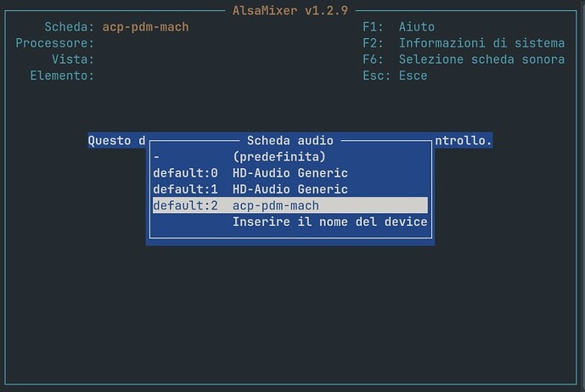
Task: Click the "default:2" device identifier
Action: (x=185, y=205)
